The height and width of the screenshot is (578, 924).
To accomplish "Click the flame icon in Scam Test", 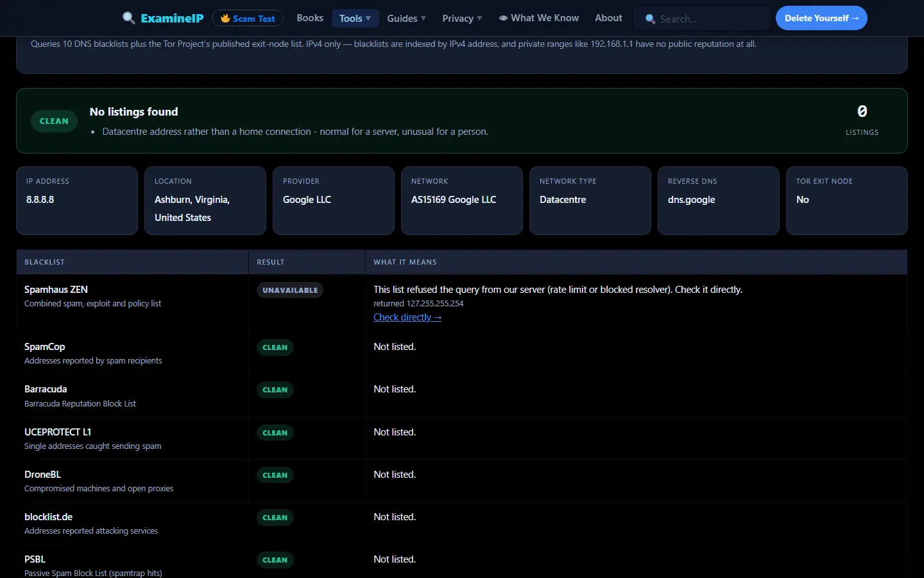I will tap(225, 18).
